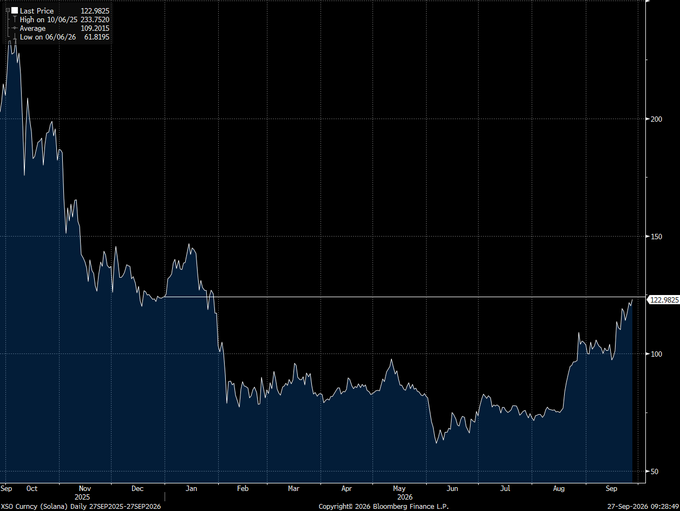680x511 pixels.
Task: Click the Average line icon in legend
Action: 15,28
